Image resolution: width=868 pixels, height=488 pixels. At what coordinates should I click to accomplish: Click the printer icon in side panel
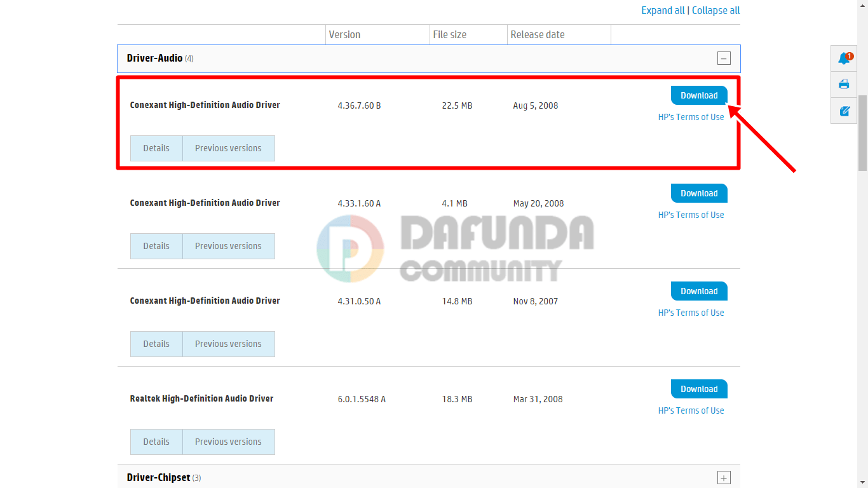pos(844,84)
